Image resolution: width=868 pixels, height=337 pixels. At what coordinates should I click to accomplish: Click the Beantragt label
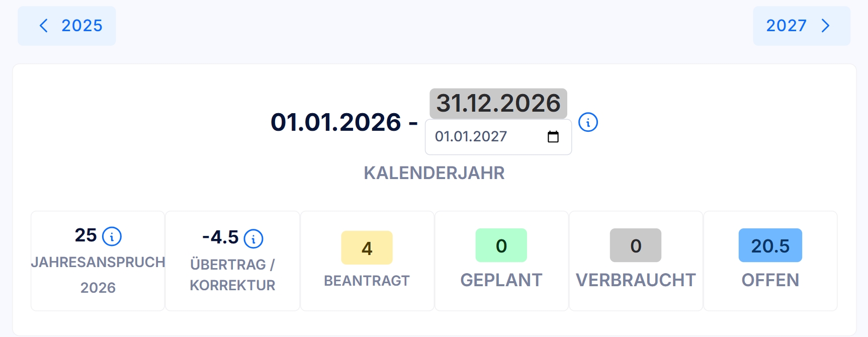click(x=367, y=281)
